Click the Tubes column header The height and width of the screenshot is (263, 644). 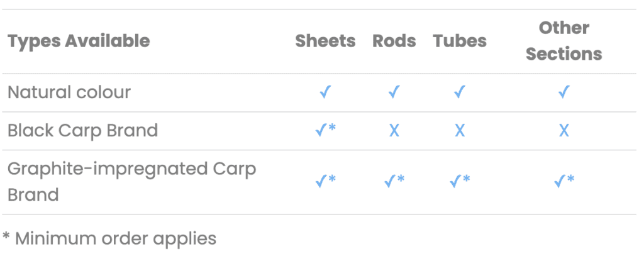(x=460, y=42)
